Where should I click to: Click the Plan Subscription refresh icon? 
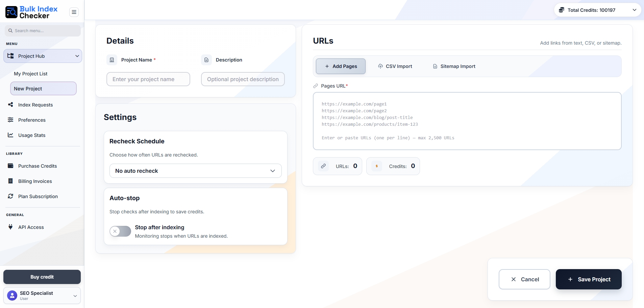click(x=10, y=196)
